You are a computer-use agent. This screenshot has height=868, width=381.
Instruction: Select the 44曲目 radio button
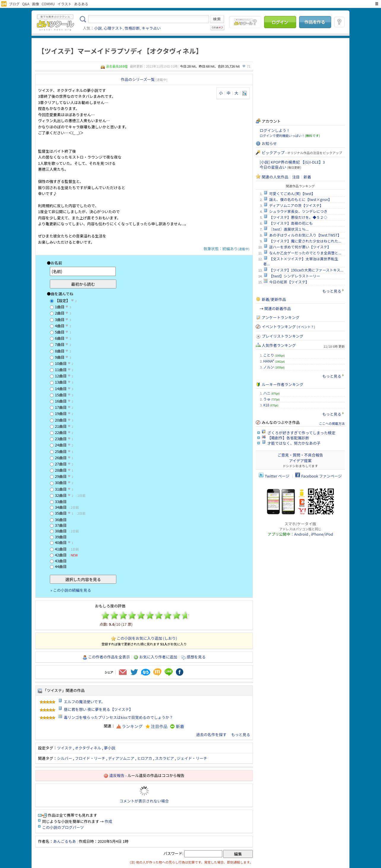tap(52, 567)
